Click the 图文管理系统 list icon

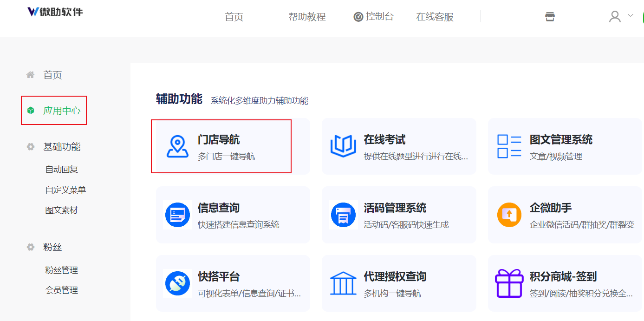coord(509,146)
